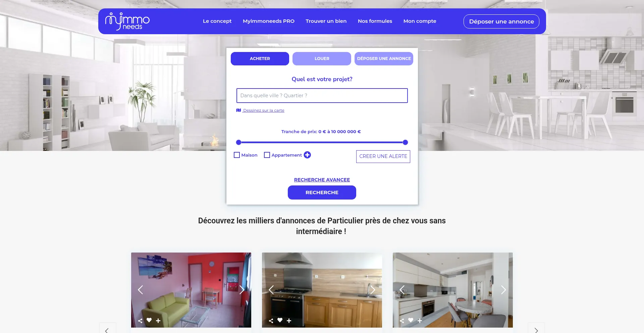
Task: Click the heart icon on the wooden kitchen listing
Action: click(280, 320)
